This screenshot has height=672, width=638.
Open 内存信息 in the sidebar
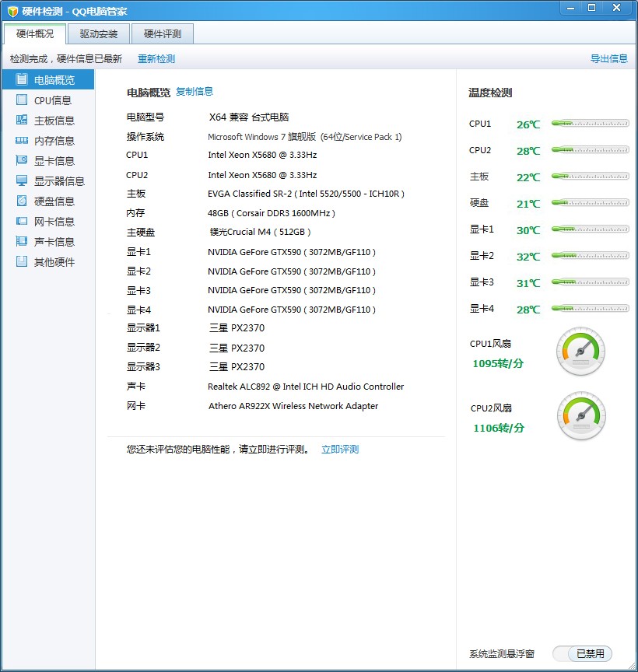tap(48, 141)
